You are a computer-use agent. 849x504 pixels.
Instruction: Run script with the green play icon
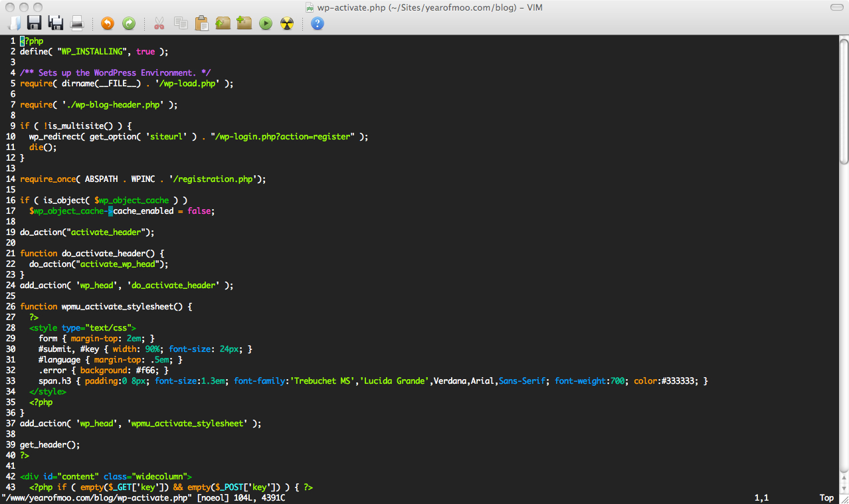[266, 23]
